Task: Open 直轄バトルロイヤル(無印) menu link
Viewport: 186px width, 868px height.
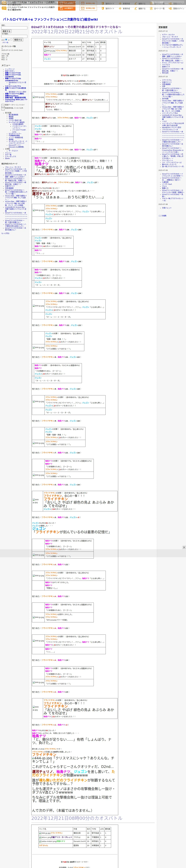Action: tap(14, 94)
